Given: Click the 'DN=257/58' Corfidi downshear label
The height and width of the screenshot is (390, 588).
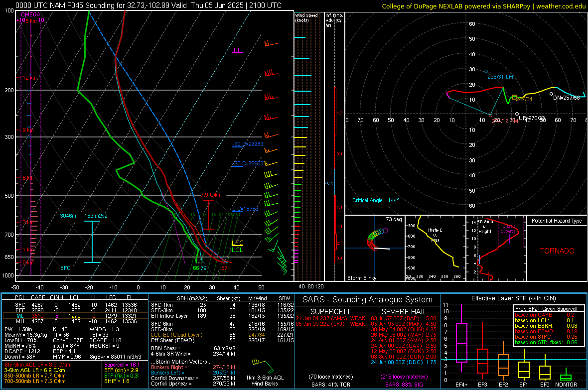Looking at the screenshot, I should coord(566,98).
